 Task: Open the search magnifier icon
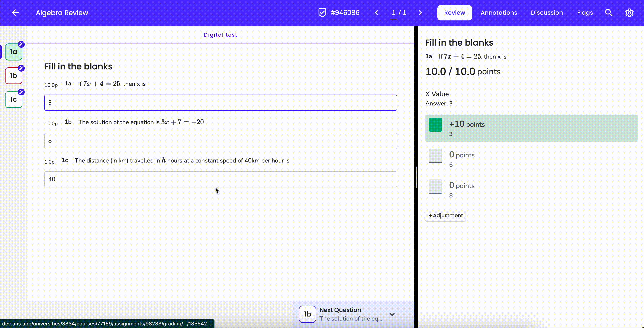[609, 13]
